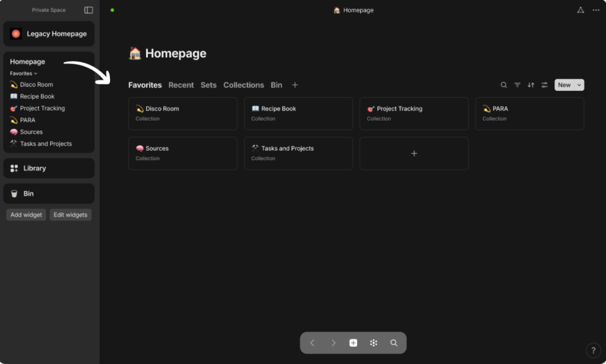Click the filter icon next to search
The width and height of the screenshot is (606, 364).
[517, 85]
